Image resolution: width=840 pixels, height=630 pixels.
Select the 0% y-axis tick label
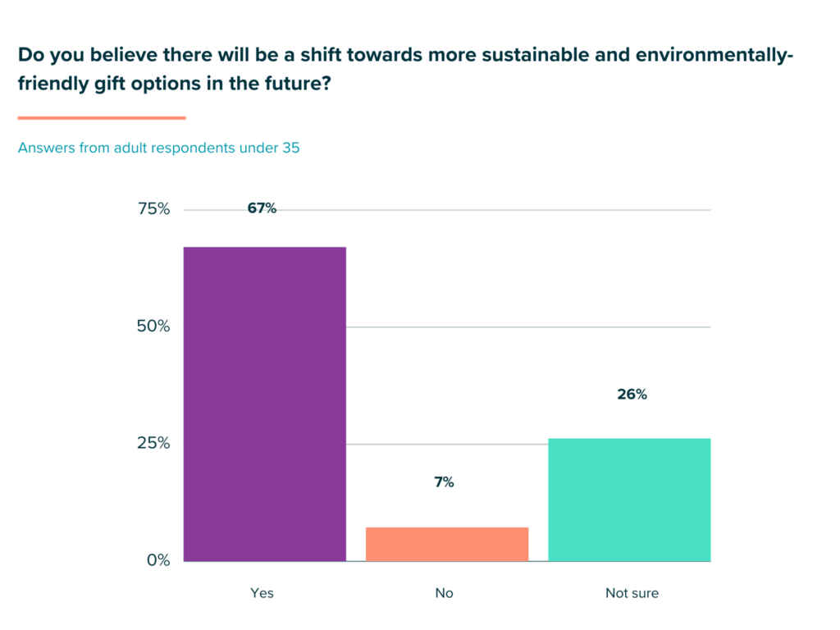pyautogui.click(x=157, y=561)
